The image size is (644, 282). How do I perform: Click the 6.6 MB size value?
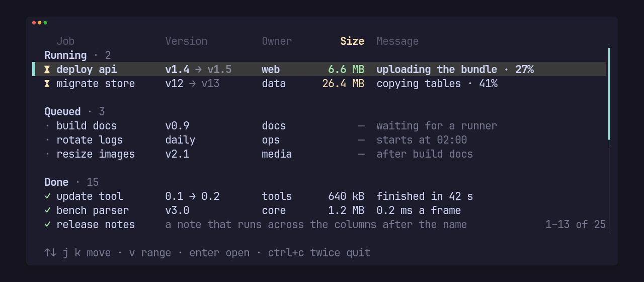346,69
